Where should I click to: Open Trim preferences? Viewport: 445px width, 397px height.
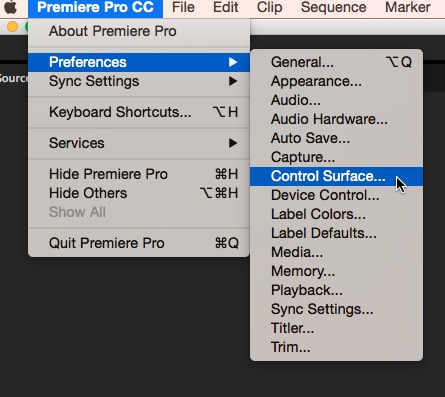coord(336,347)
